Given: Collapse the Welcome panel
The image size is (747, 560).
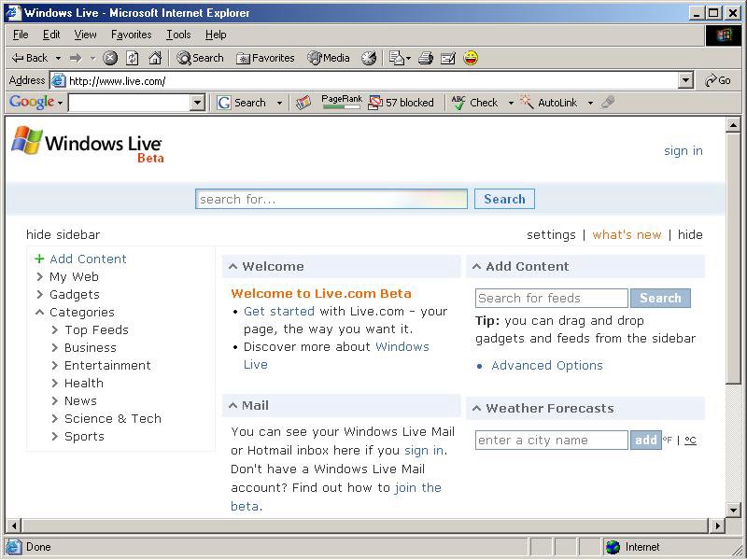Looking at the screenshot, I should 233,267.
